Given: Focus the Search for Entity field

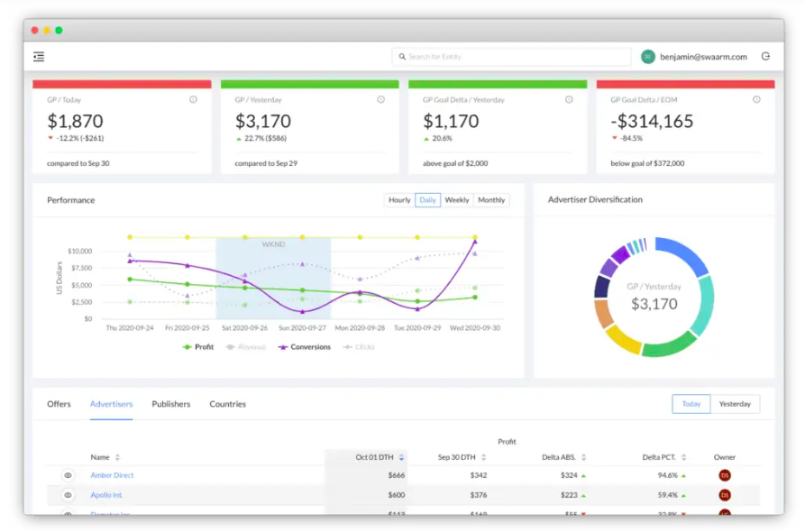Looking at the screenshot, I should click(512, 57).
